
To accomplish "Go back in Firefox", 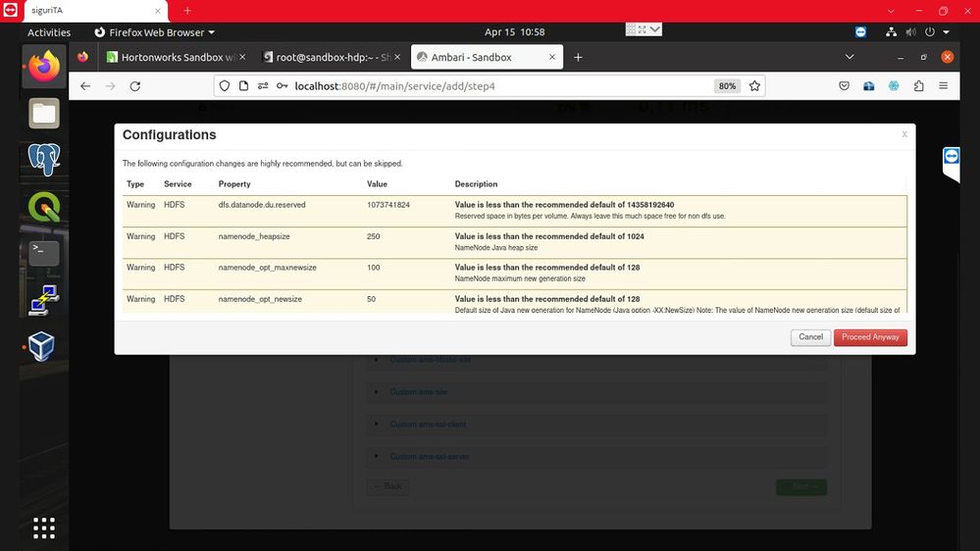I will click(85, 86).
